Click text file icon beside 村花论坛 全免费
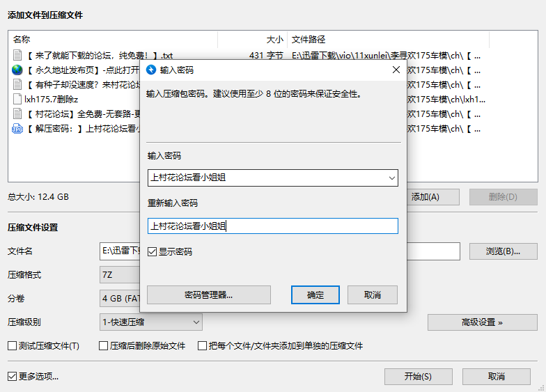546x392 pixels. 17,113
